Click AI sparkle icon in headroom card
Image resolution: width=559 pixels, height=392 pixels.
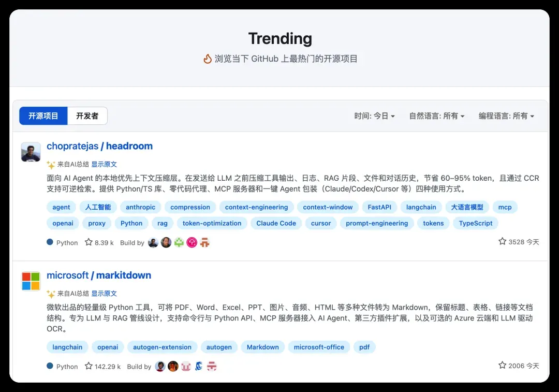(51, 165)
